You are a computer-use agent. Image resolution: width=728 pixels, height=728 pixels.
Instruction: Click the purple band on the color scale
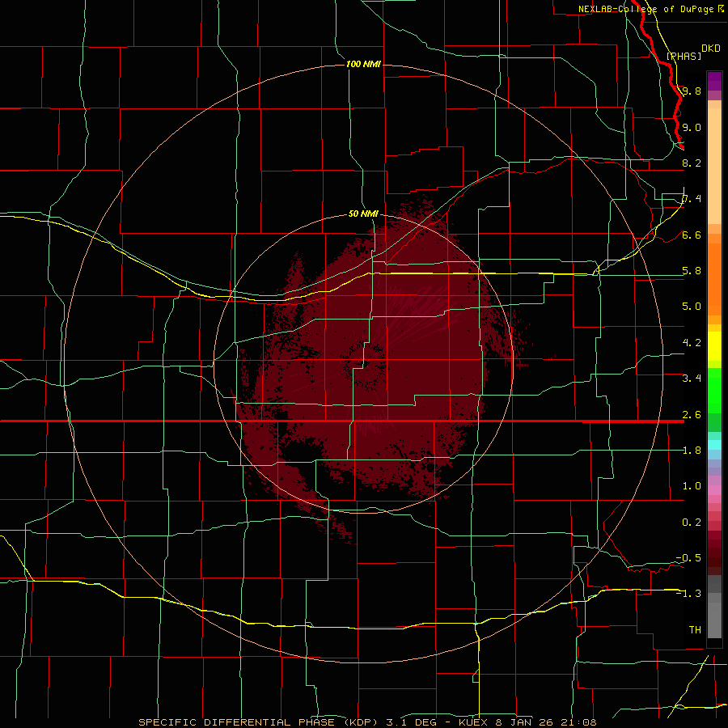714,81
